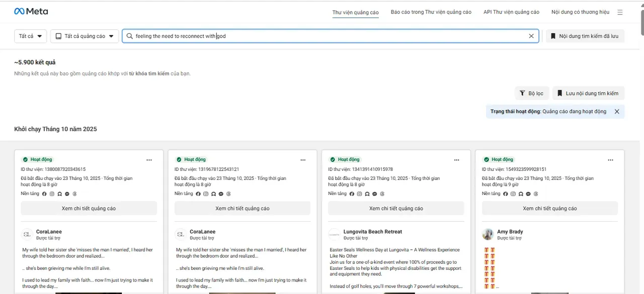Viewport: 644px width, 294px height.
Task: Go to 'API Thư viện quảng cáo'
Action: 511,12
